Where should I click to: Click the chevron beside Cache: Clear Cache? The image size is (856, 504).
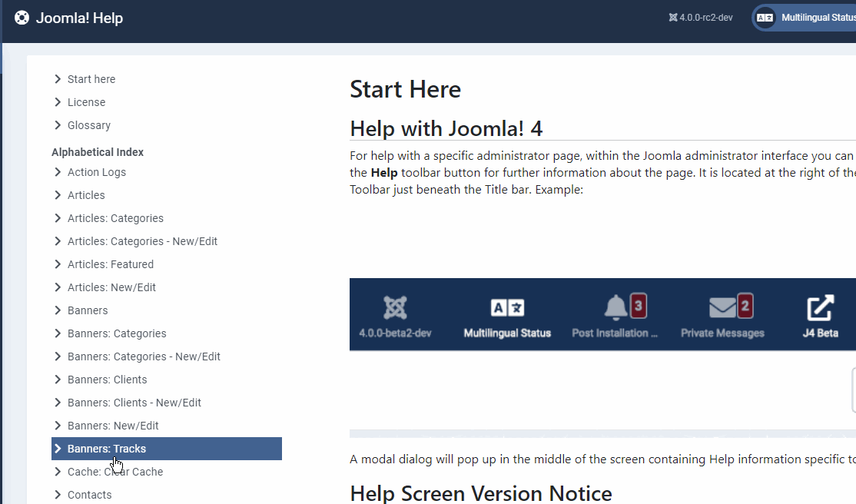(58, 472)
